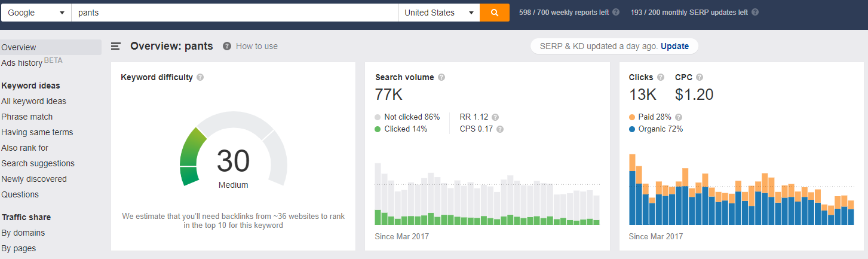Click the keyword input field containing pants
This screenshot has width=868, height=259.
tap(234, 13)
